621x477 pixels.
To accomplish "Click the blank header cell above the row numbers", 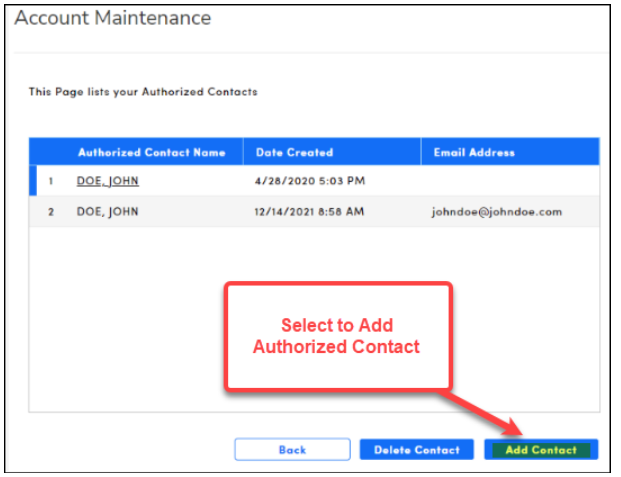I will point(50,153).
